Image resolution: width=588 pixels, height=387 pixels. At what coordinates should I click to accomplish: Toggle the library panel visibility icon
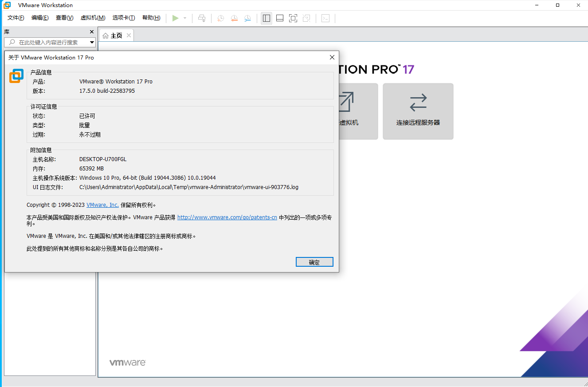click(x=266, y=18)
